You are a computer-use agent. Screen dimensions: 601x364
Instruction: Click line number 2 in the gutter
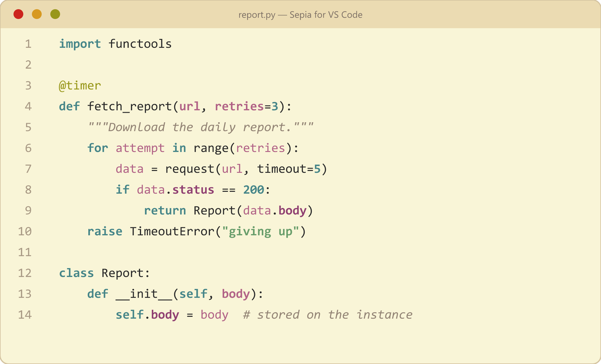(x=28, y=65)
